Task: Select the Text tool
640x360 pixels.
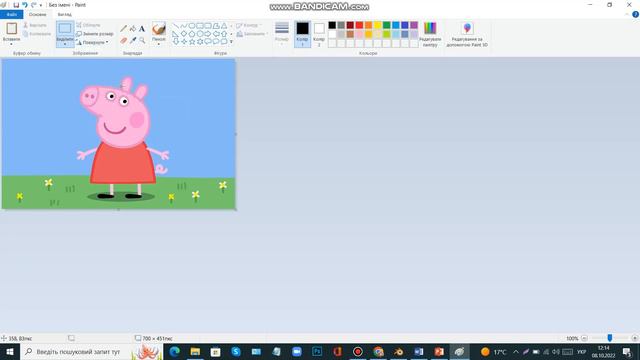Action: [142, 29]
